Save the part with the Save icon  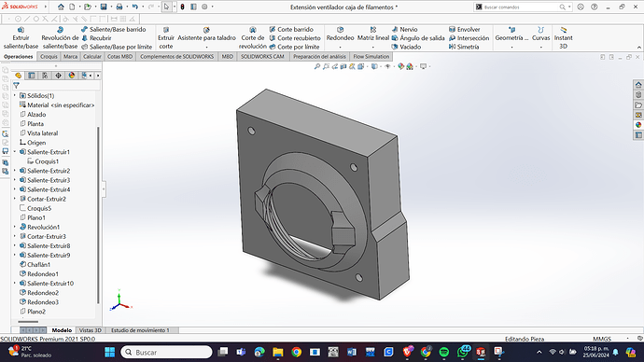coord(104,7)
